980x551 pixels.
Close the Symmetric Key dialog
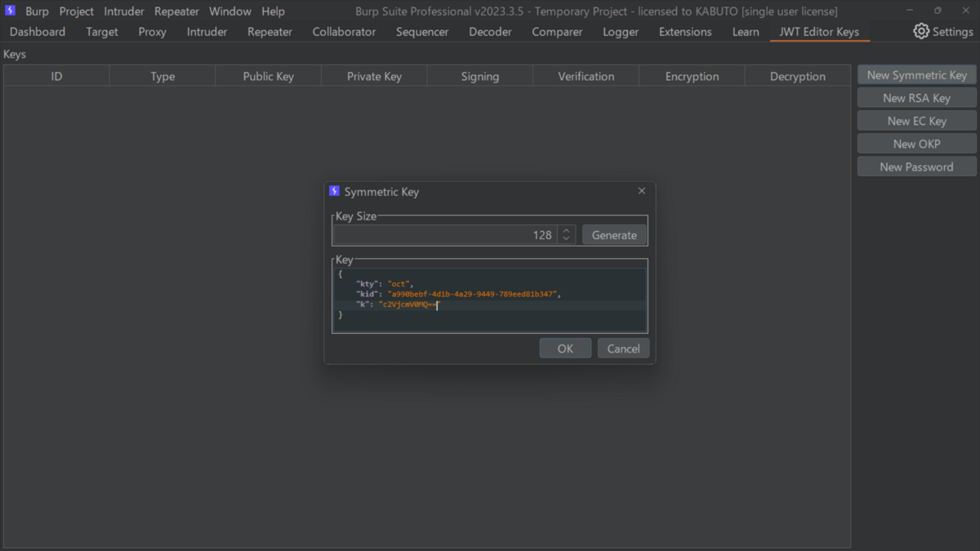641,191
